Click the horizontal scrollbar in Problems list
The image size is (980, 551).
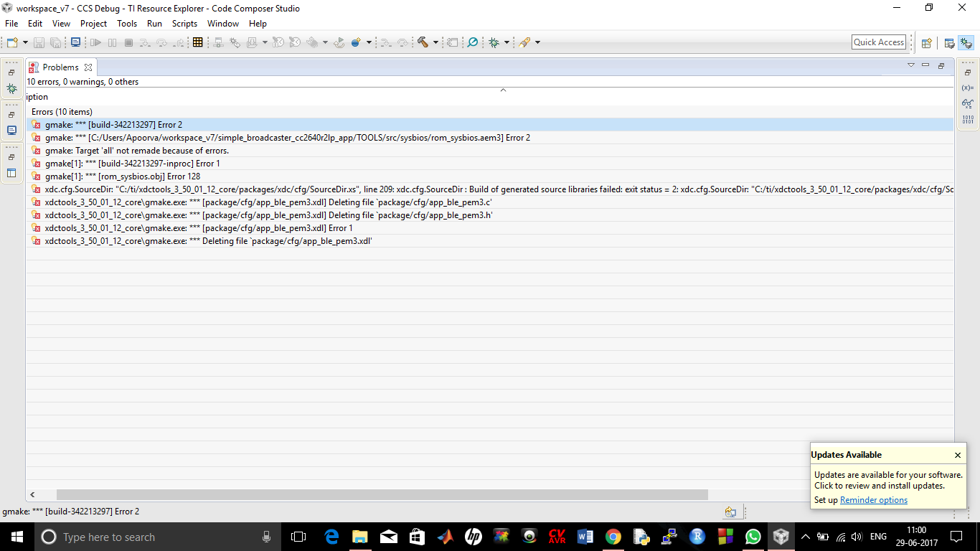click(382, 495)
